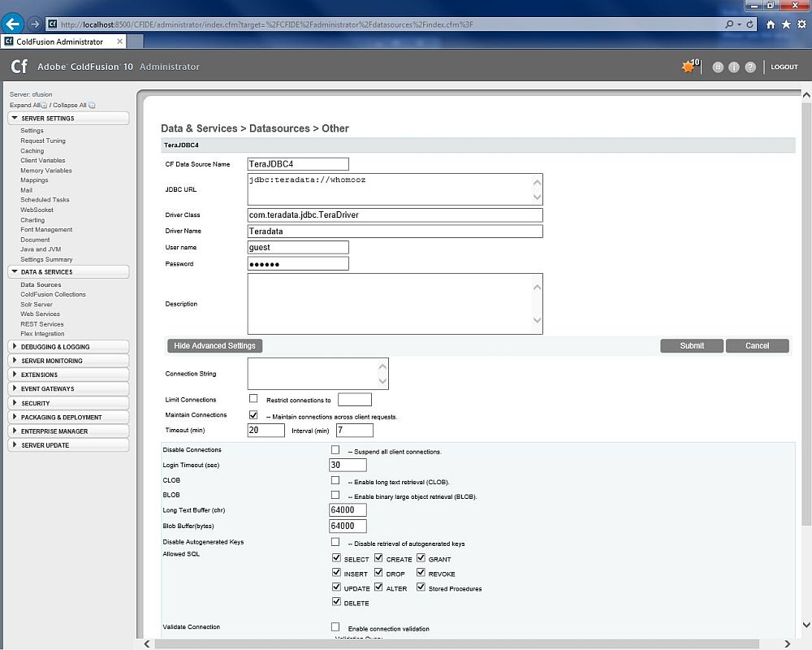
Task: Click the Submit button
Action: (692, 346)
